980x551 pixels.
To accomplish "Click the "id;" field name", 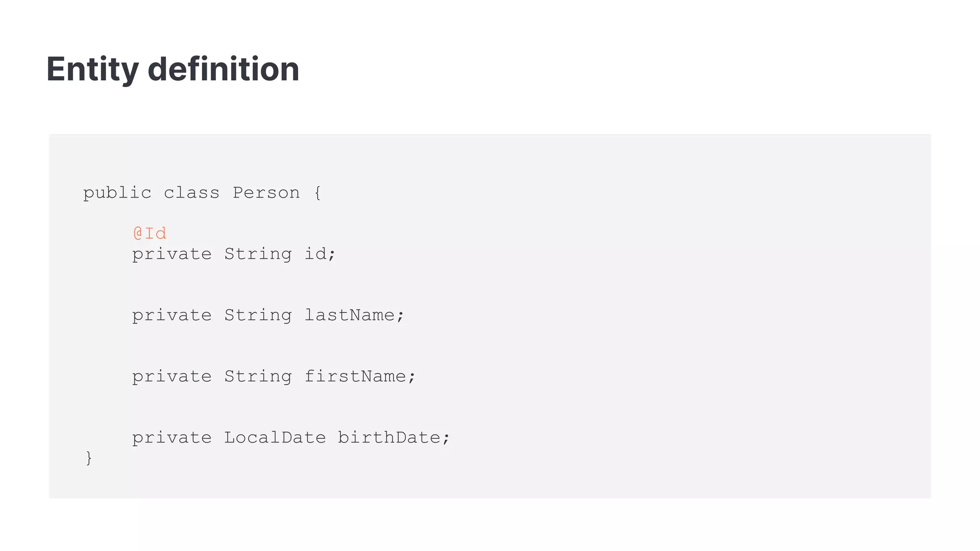I will tap(320, 253).
